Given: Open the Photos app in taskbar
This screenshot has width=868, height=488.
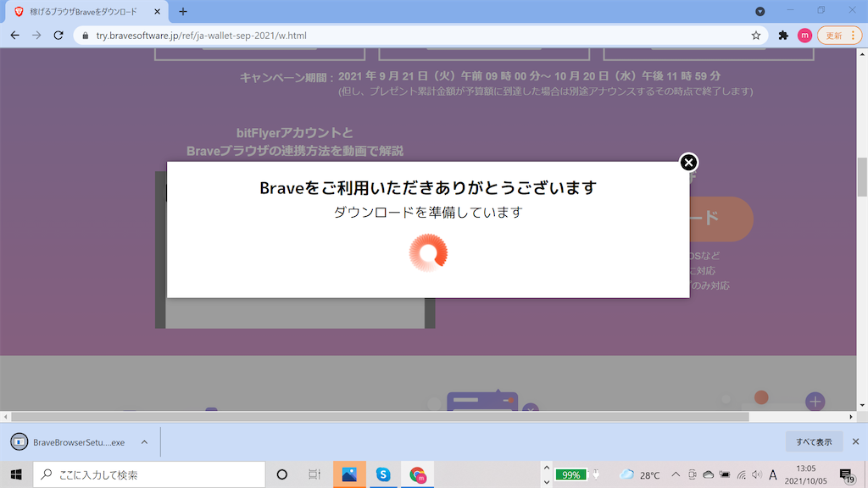Looking at the screenshot, I should click(349, 474).
